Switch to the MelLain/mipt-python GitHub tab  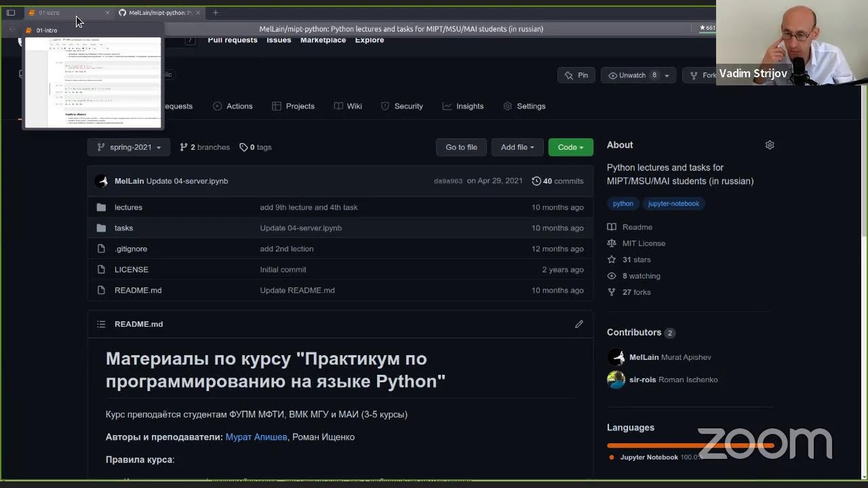click(x=159, y=13)
